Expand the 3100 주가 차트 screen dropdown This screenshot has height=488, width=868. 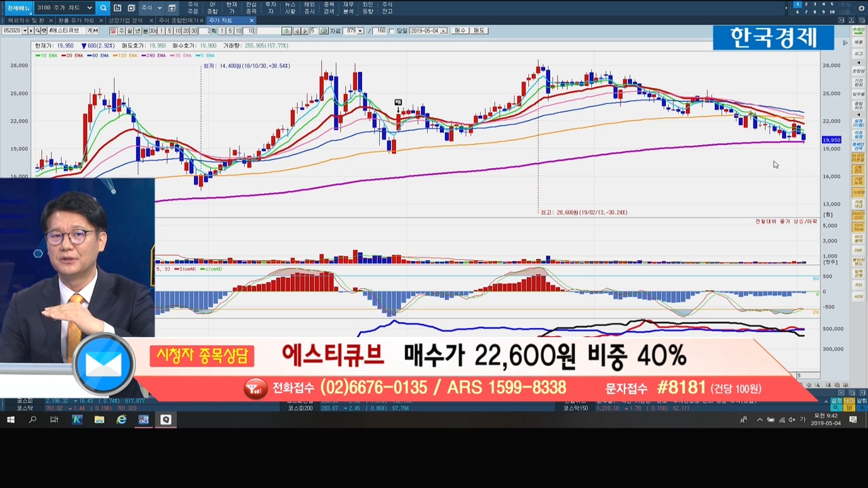pyautogui.click(x=90, y=8)
